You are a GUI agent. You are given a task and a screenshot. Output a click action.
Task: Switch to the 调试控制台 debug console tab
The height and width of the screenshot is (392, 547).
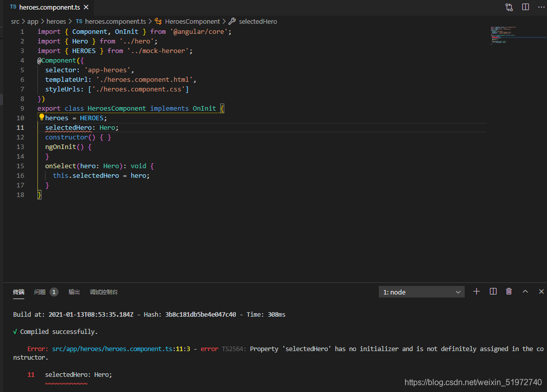point(104,292)
